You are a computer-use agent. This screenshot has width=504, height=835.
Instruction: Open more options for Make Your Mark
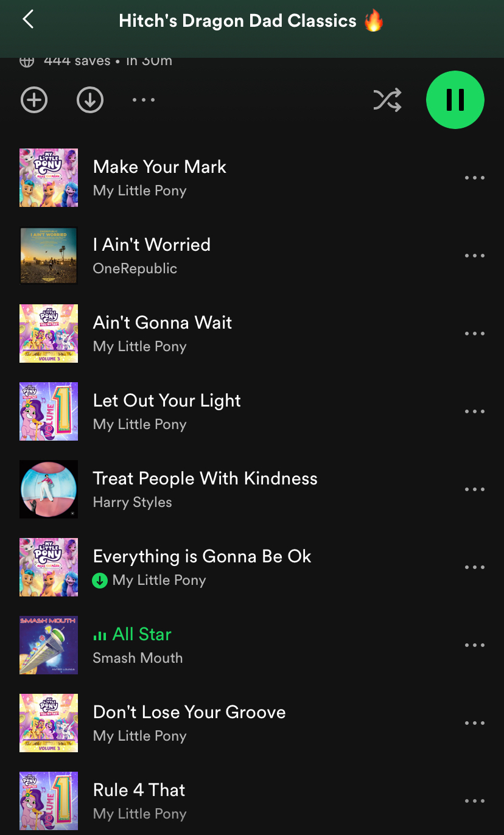point(475,178)
